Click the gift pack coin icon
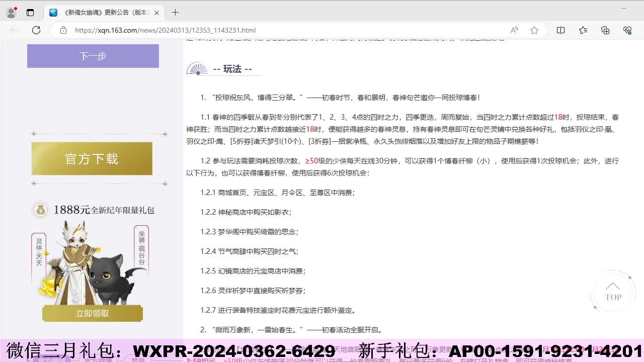 tap(40, 210)
